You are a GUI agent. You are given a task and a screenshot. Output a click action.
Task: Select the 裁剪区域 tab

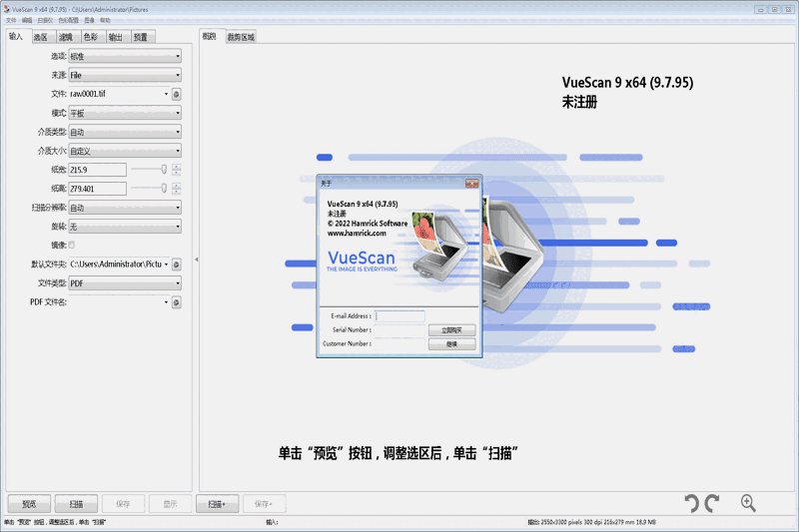pyautogui.click(x=241, y=37)
